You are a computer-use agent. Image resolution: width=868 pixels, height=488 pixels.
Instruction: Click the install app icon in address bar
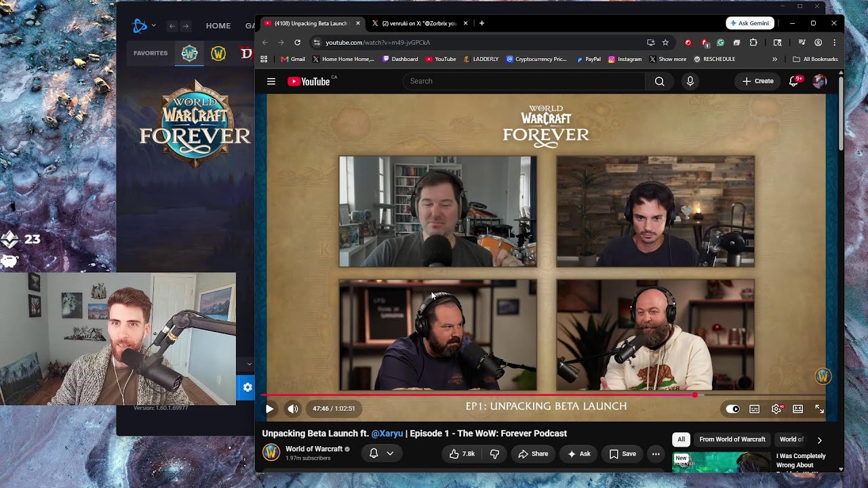(x=651, y=42)
